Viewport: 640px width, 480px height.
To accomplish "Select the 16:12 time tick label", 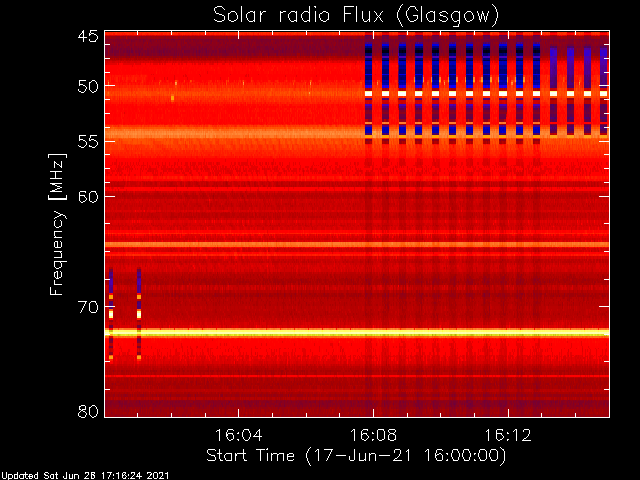I will (x=508, y=435).
